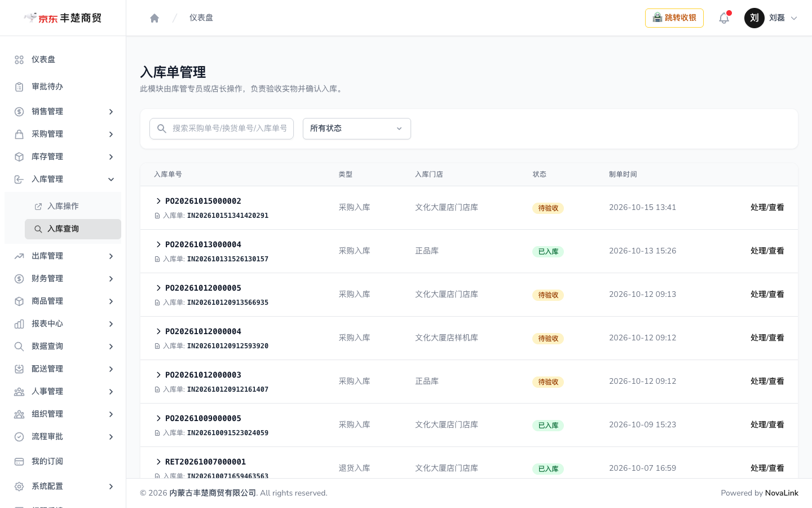The image size is (812, 508).
Task: Click the 仪表盘 sidebar icon
Action: (19, 60)
